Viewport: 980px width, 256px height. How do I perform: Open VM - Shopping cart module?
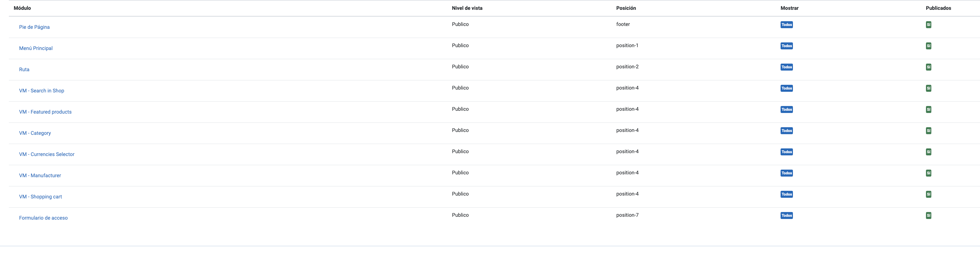(x=40, y=197)
